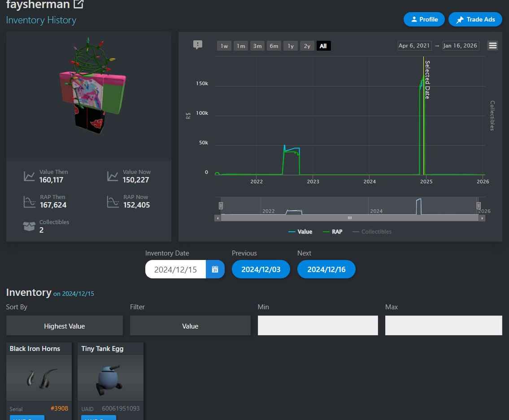Open the Highest Value sort dropdown
The height and width of the screenshot is (420, 509).
[64, 326]
